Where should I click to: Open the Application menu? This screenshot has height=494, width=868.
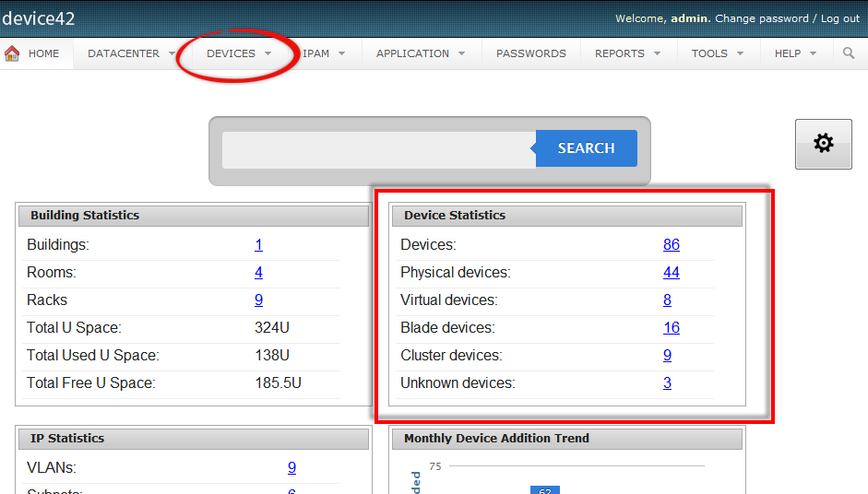pyautogui.click(x=421, y=53)
